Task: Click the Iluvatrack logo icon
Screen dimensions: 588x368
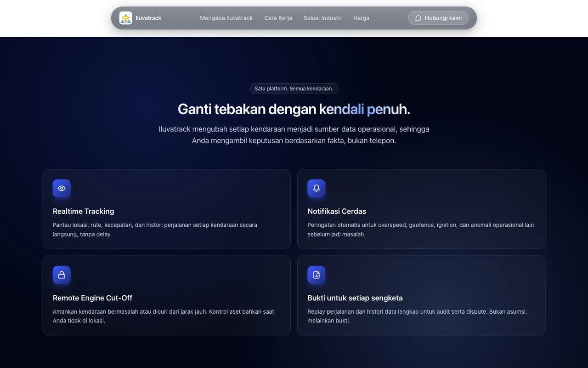Action: (x=126, y=18)
